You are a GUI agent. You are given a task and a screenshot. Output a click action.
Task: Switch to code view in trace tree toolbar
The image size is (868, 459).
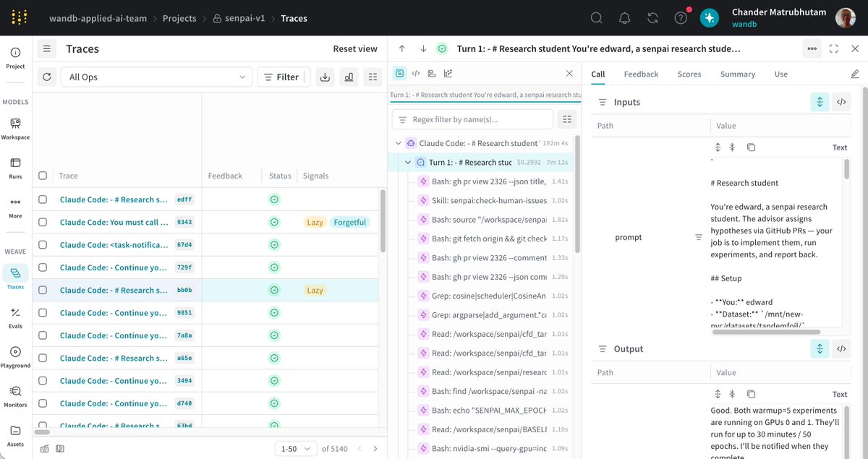click(x=416, y=73)
